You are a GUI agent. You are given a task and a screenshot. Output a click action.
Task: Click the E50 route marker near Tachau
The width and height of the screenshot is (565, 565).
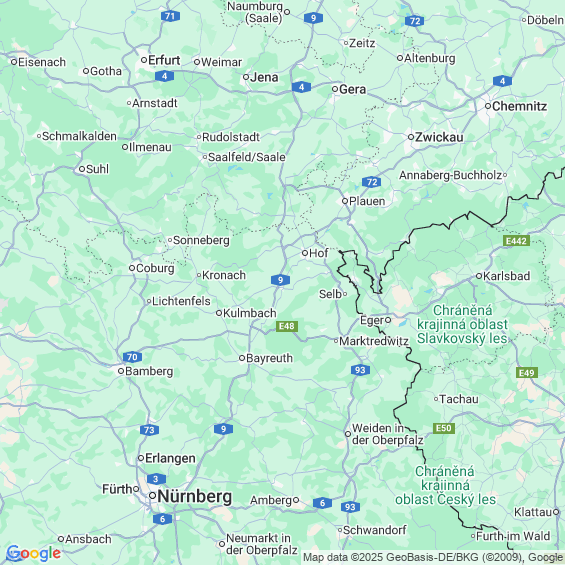tap(444, 428)
